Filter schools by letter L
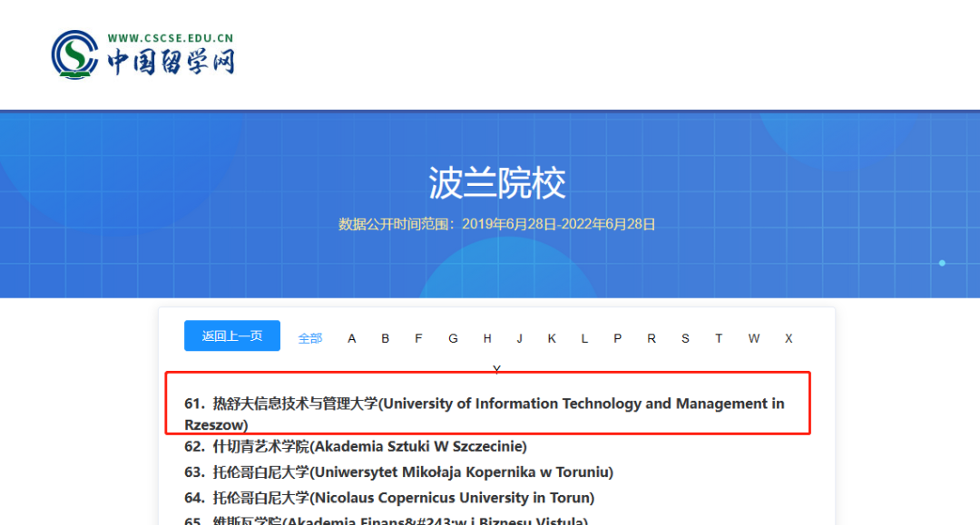The height and width of the screenshot is (525, 980). point(584,338)
